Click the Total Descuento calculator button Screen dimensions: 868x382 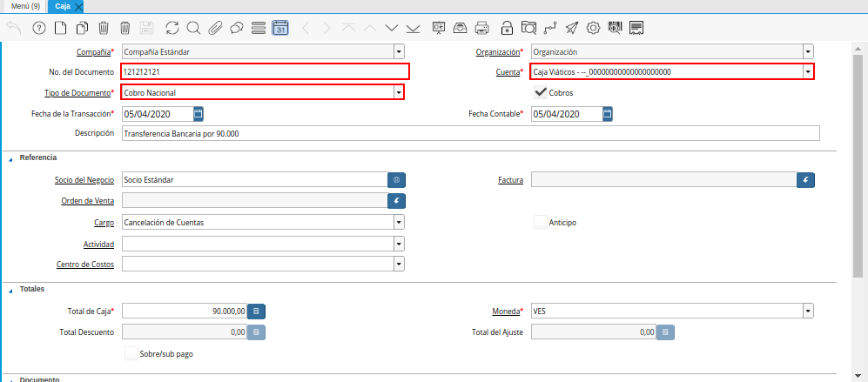click(256, 332)
